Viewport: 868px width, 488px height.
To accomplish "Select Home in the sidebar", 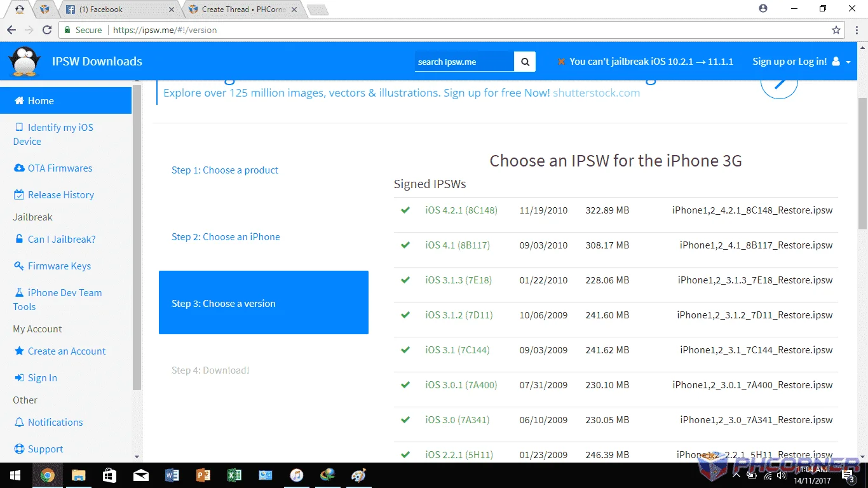I will (66, 101).
